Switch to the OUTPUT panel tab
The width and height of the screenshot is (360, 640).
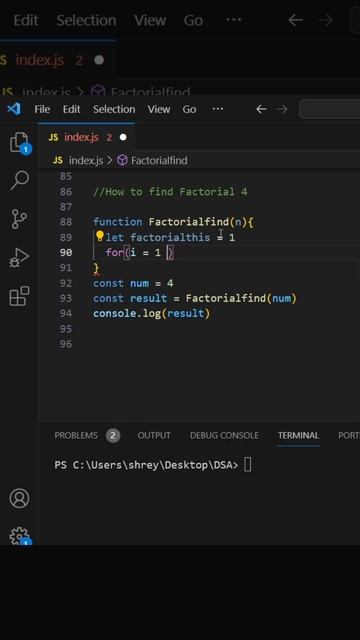154,436
